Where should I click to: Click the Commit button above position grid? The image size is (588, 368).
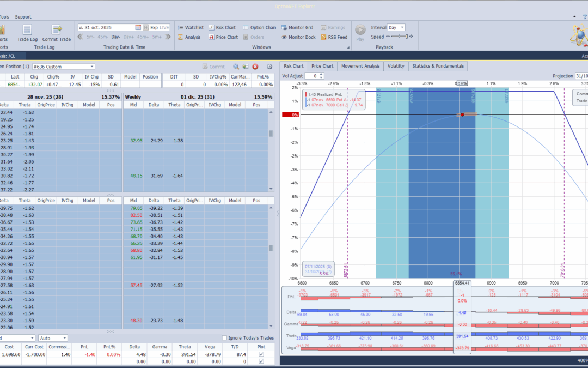click(213, 67)
